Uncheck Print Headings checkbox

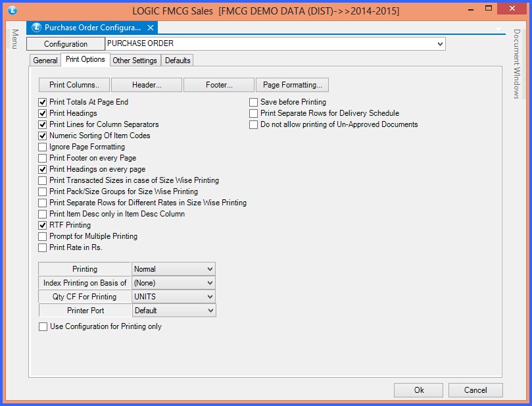point(42,113)
